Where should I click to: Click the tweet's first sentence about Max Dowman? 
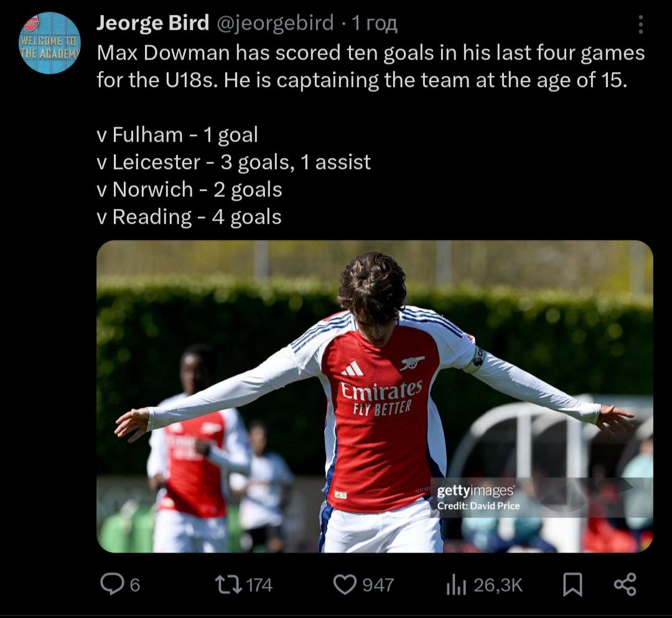tap(370, 53)
